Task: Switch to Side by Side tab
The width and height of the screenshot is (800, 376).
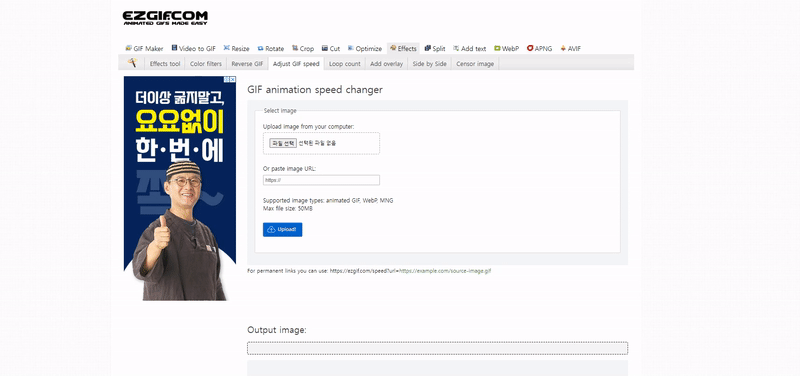Action: click(x=430, y=64)
